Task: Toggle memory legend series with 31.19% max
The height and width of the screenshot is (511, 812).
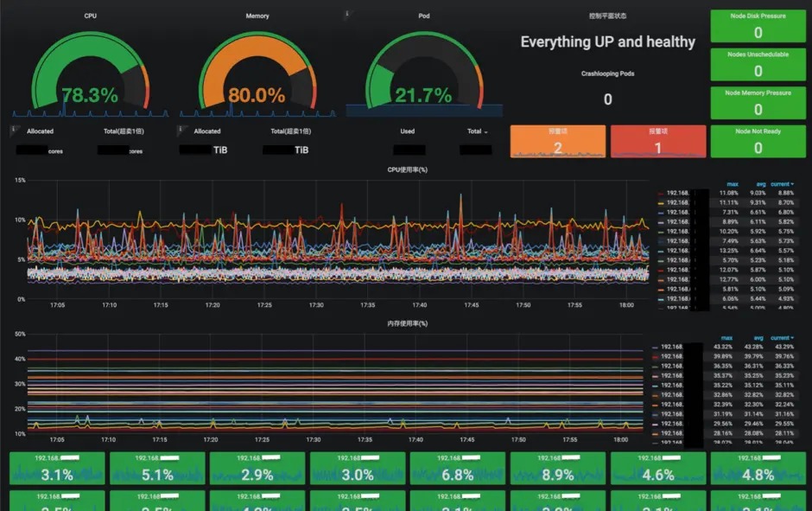Action: click(672, 414)
